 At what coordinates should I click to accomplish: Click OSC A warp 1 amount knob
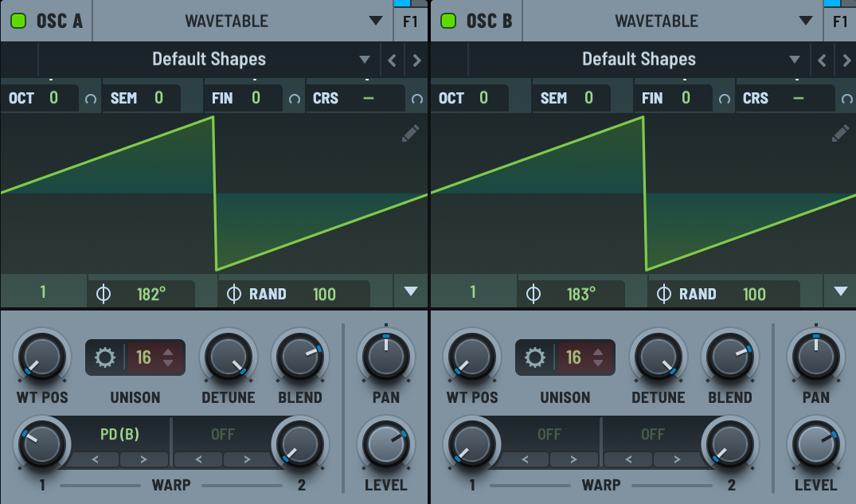(x=42, y=444)
